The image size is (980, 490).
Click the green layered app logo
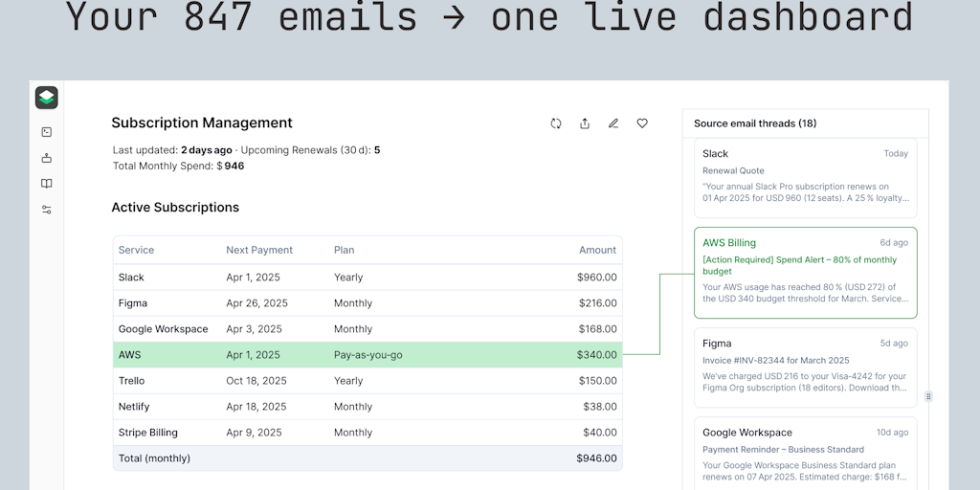(x=47, y=98)
